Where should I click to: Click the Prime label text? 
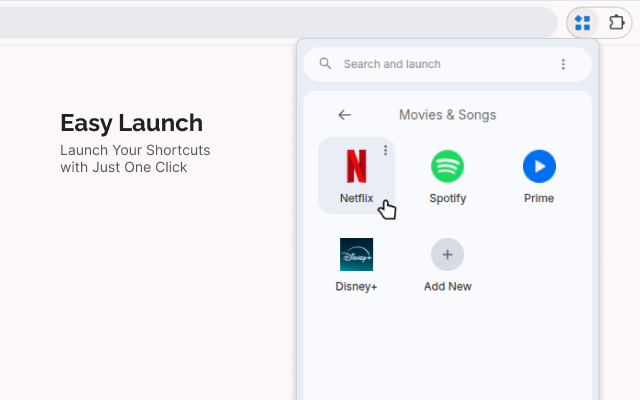(x=539, y=198)
